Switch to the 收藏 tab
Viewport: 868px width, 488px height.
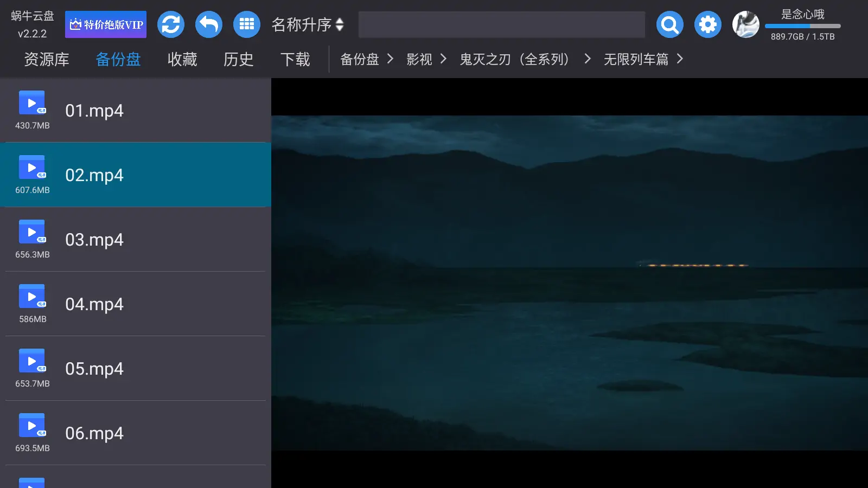pyautogui.click(x=181, y=59)
